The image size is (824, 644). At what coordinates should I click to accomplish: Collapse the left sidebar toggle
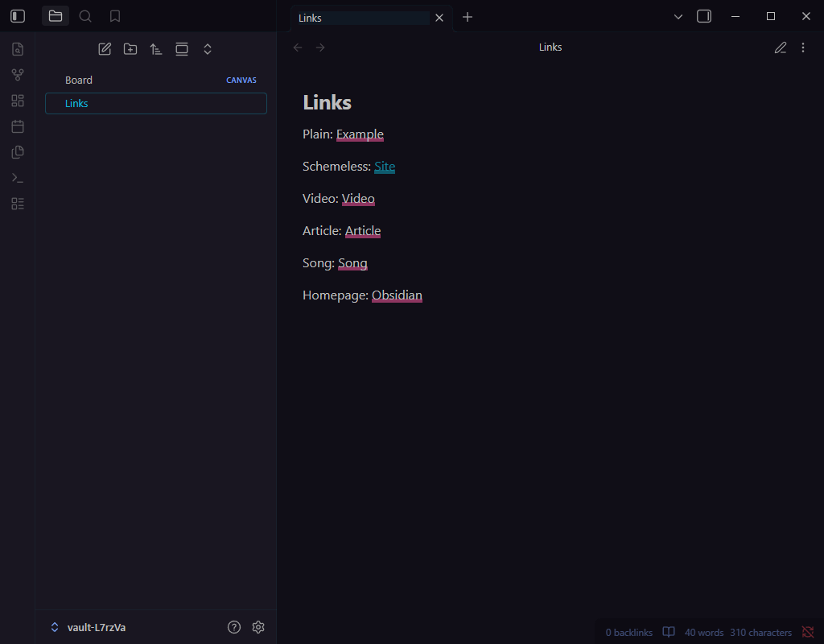[18, 16]
